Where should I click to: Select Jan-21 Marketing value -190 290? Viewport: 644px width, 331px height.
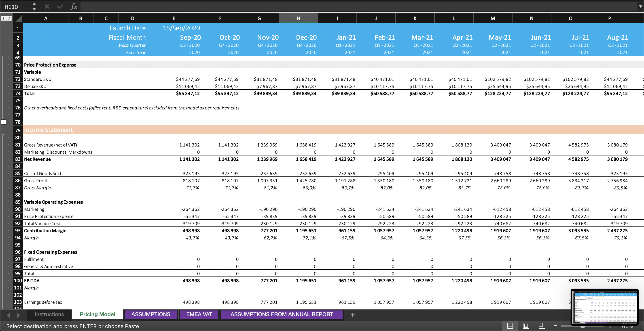pyautogui.click(x=346, y=209)
